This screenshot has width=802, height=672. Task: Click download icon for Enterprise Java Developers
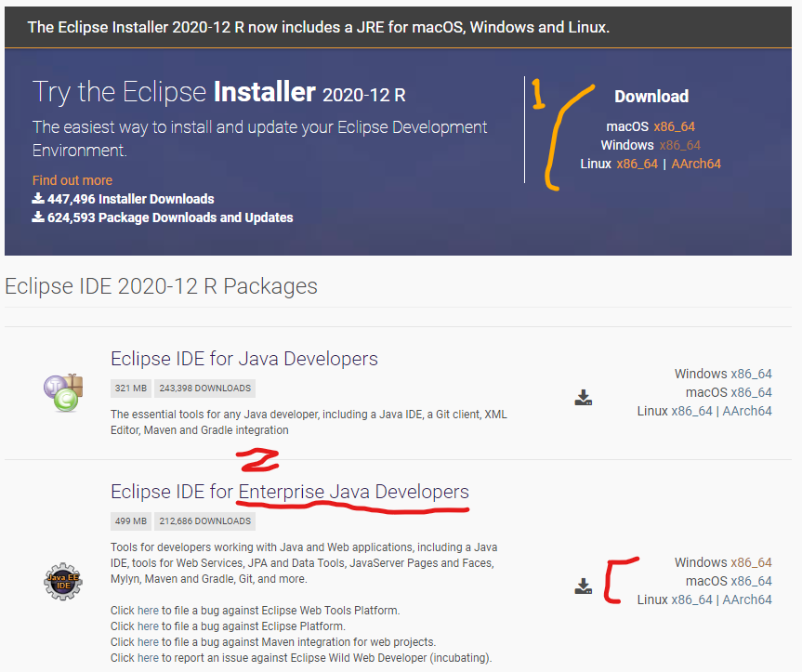tap(583, 586)
